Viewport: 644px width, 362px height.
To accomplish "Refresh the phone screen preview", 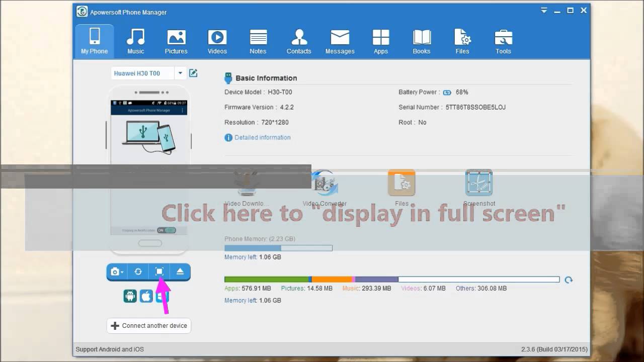I will [138, 271].
